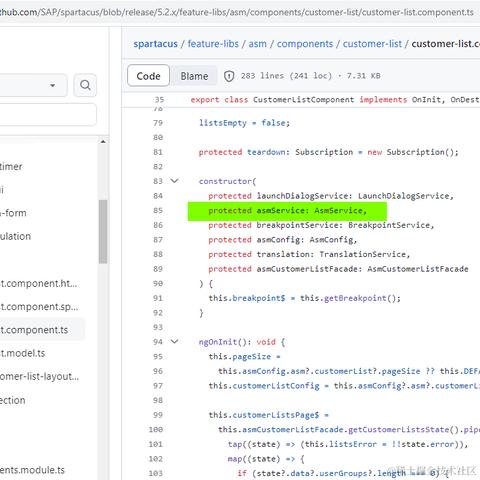Click the browser address bar URL
The width and height of the screenshot is (480, 480).
[x=237, y=12]
